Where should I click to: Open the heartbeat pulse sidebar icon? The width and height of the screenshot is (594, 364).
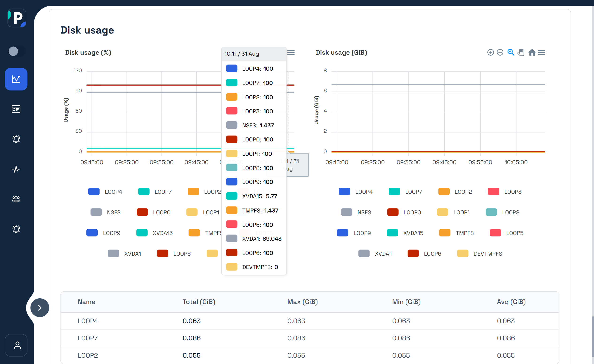[x=16, y=169]
